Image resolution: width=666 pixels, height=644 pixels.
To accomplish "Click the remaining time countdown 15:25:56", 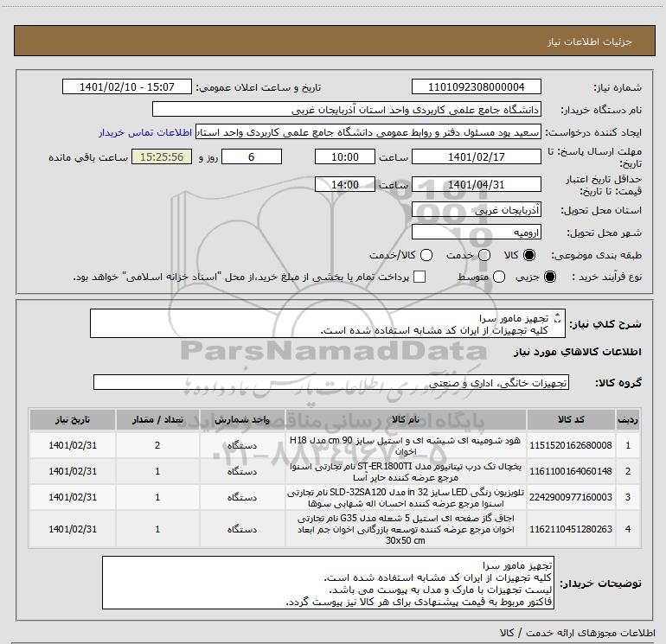I will tap(162, 157).
